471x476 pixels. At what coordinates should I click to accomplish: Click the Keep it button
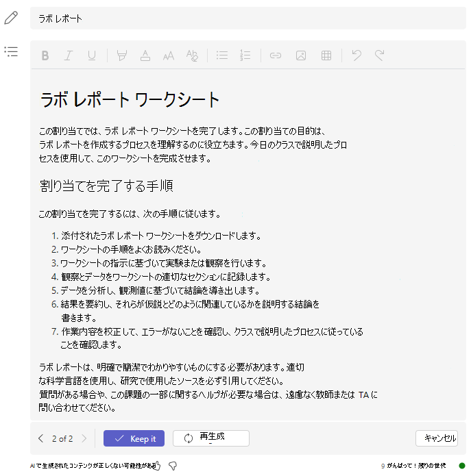[134, 438]
